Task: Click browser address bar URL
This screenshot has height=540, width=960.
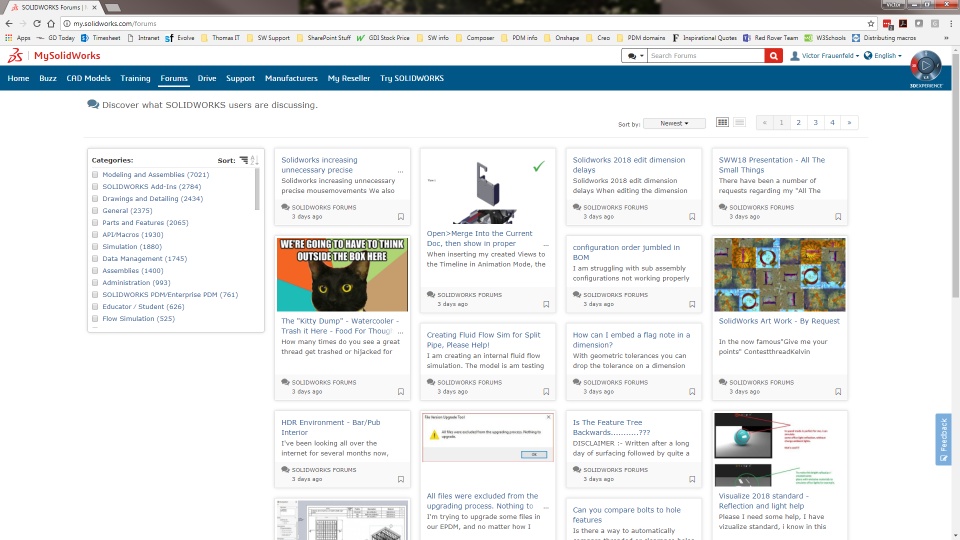Action: click(114, 23)
